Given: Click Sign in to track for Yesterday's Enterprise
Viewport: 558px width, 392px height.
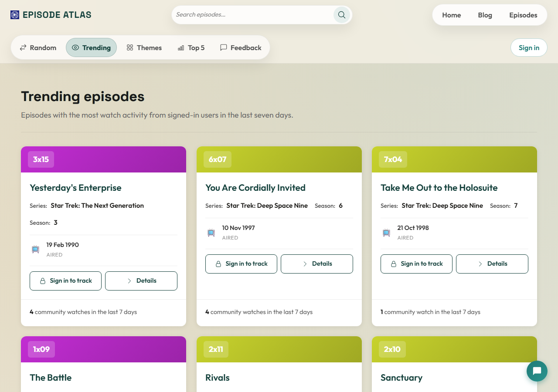Looking at the screenshot, I should point(65,281).
